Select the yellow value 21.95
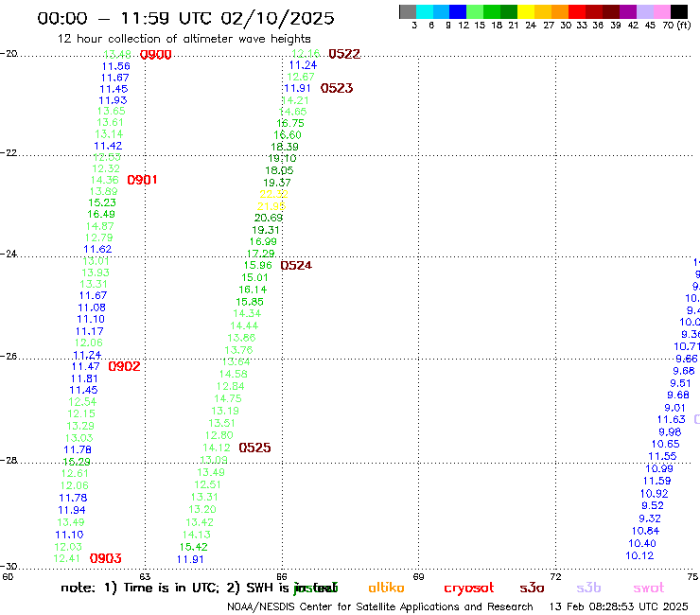This screenshot has height=615, width=700. pyautogui.click(x=271, y=206)
